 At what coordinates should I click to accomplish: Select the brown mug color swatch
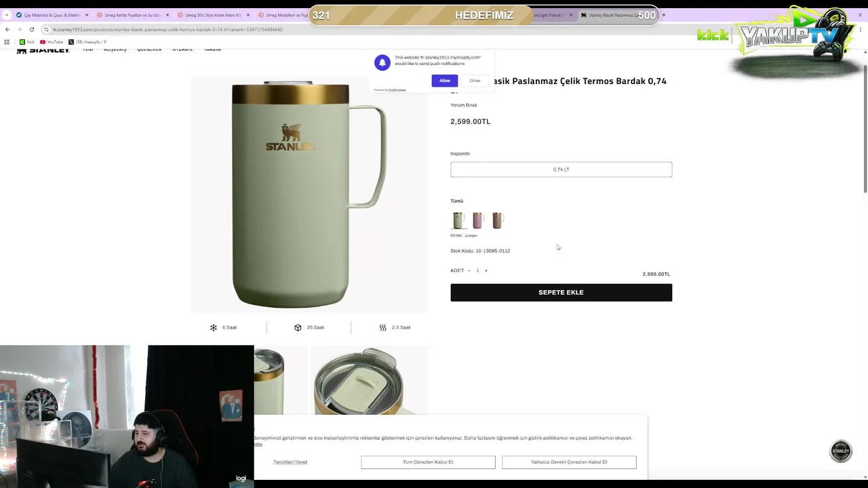(498, 220)
